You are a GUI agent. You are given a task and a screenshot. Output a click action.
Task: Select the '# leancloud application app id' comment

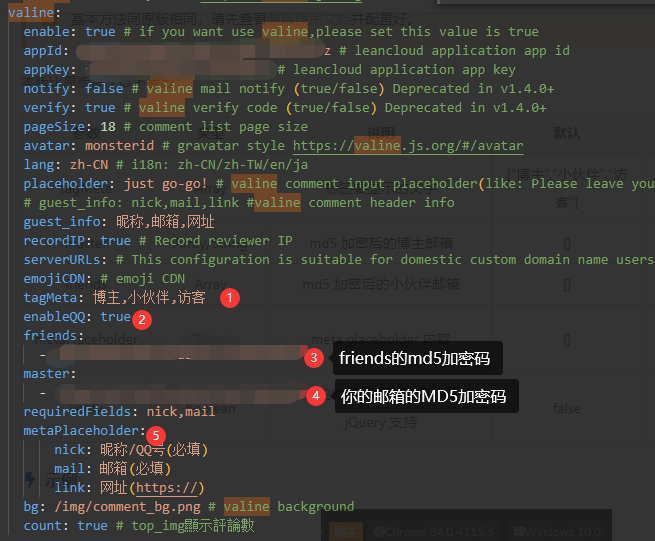click(x=454, y=51)
